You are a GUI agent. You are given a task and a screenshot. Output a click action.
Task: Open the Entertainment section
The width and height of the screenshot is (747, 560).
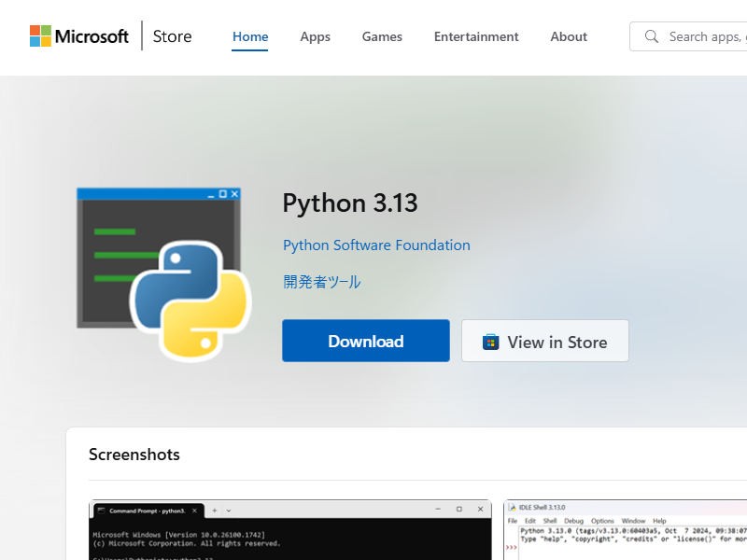476,36
